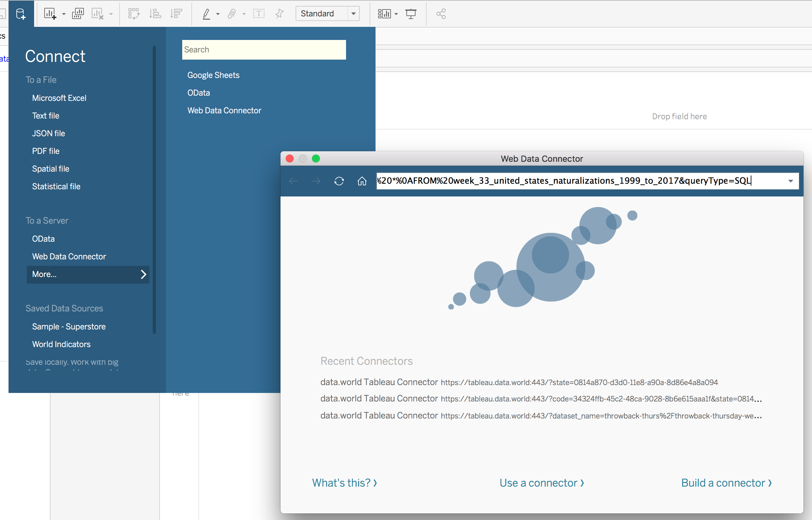Pin the fix axes toggle

(x=279, y=13)
